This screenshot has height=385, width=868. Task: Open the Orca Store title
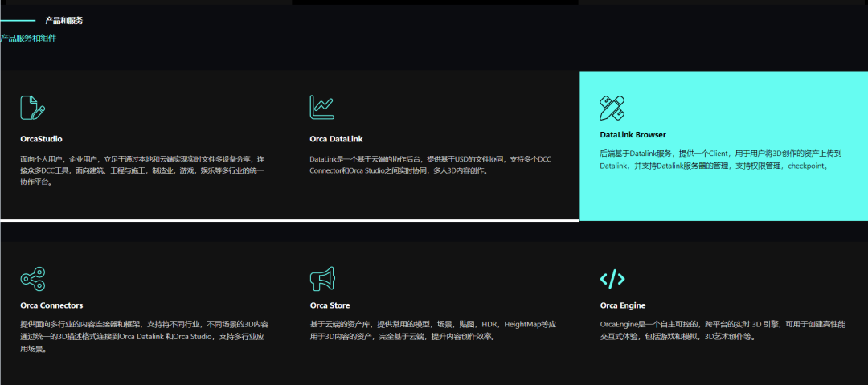click(x=330, y=305)
